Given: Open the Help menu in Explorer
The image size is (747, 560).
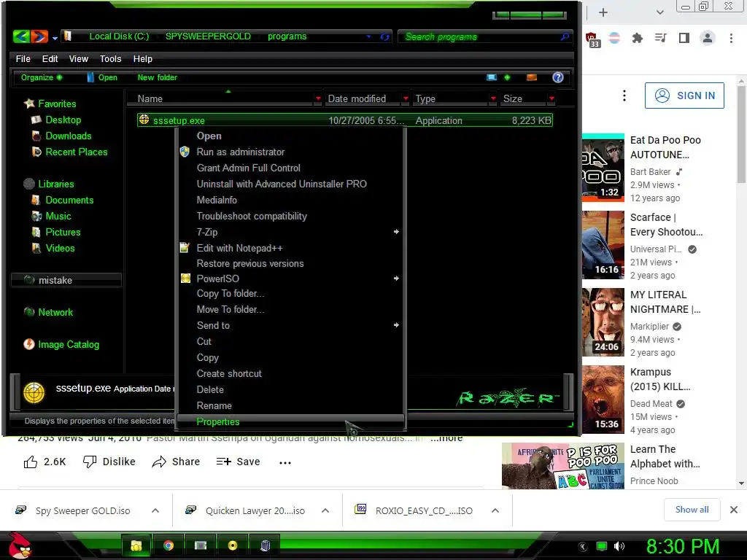Looking at the screenshot, I should pos(142,58).
